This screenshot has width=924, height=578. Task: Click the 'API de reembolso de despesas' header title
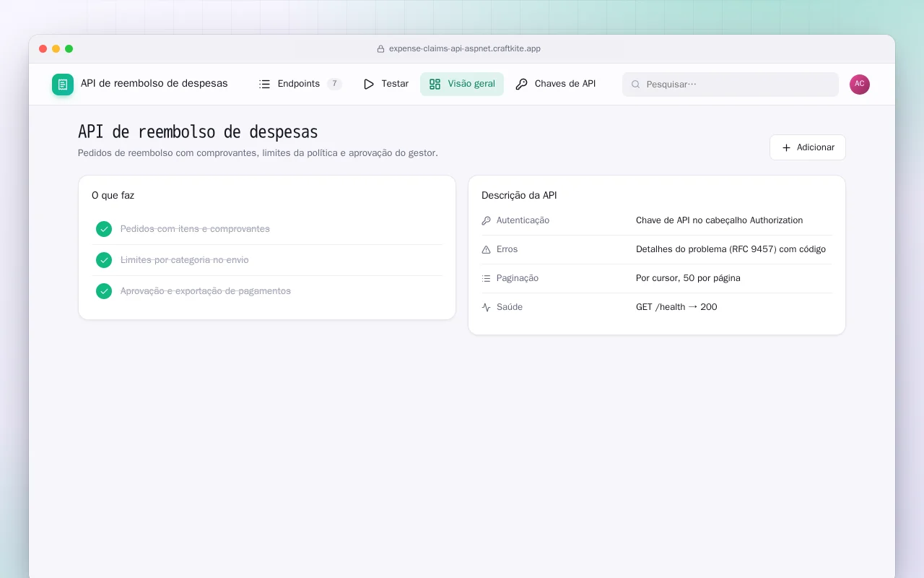154,84
